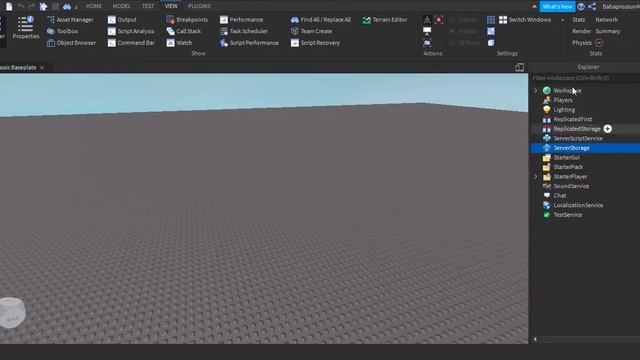
Task: Click the monitor screenshot icon in Actions
Action: pyautogui.click(x=427, y=31)
